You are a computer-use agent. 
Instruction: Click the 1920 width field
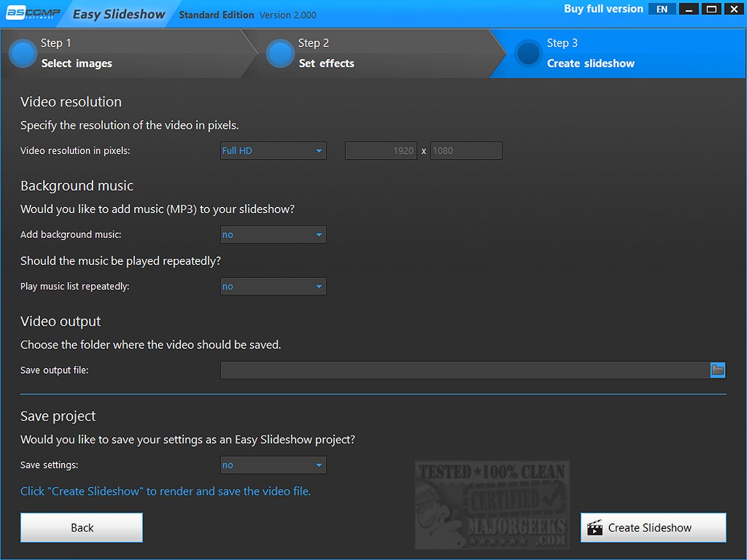point(381,151)
